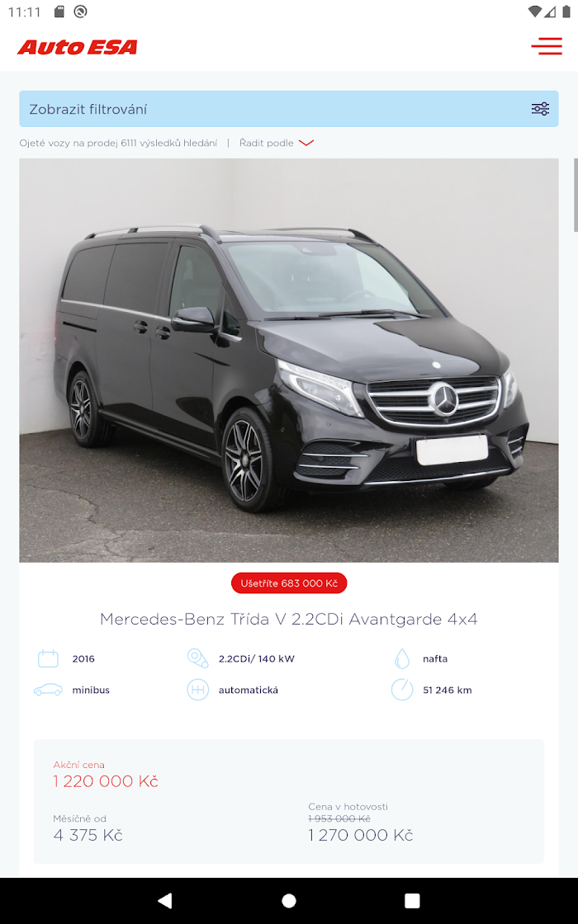Screen dimensions: 578x924
Task: Tap the Ušetříte 683 000 Kč badge
Action: coord(288,583)
